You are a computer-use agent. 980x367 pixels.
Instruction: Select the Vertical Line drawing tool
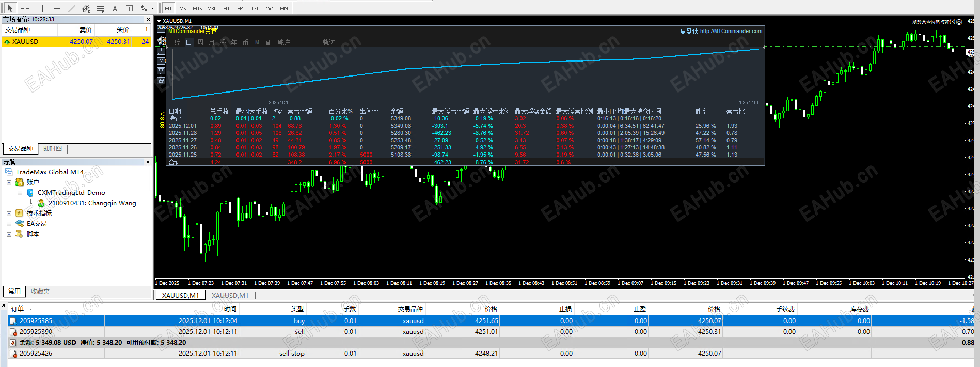click(x=42, y=8)
